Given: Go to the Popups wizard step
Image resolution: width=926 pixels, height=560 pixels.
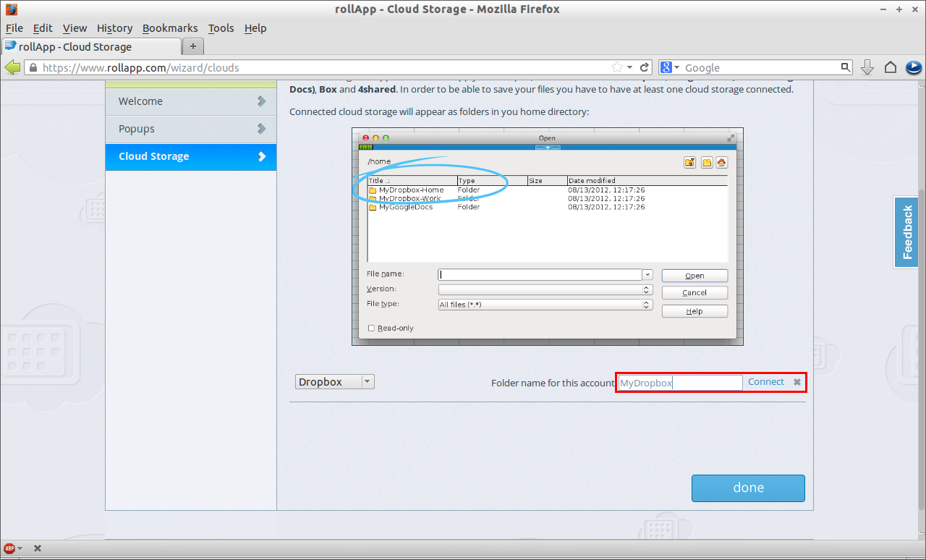Looking at the screenshot, I should coord(191,129).
